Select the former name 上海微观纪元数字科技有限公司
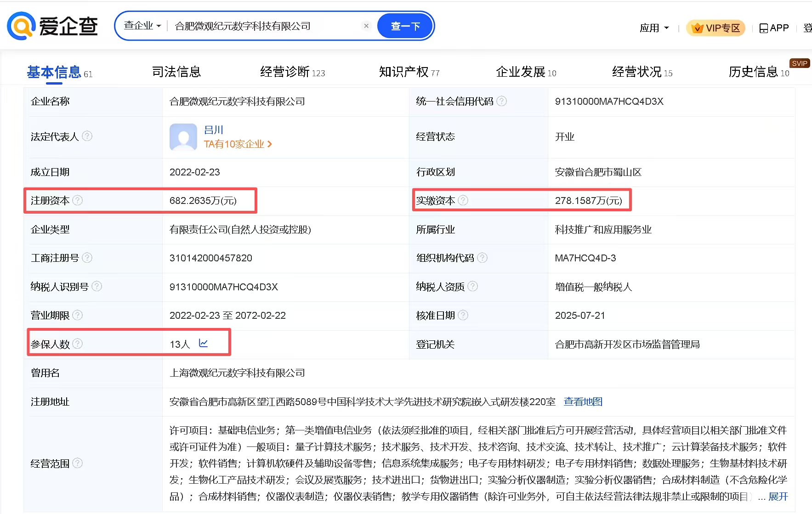812x514 pixels. (237, 373)
